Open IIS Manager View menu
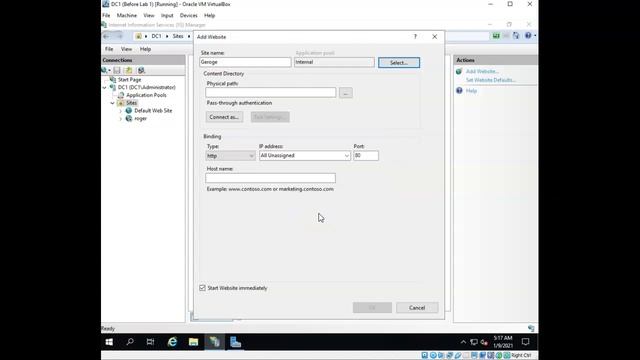The image size is (640, 360). 126,49
